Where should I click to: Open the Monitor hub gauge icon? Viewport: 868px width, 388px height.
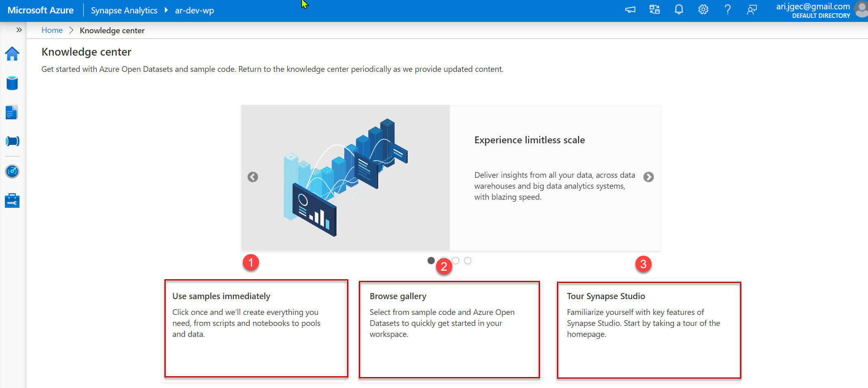coord(12,171)
